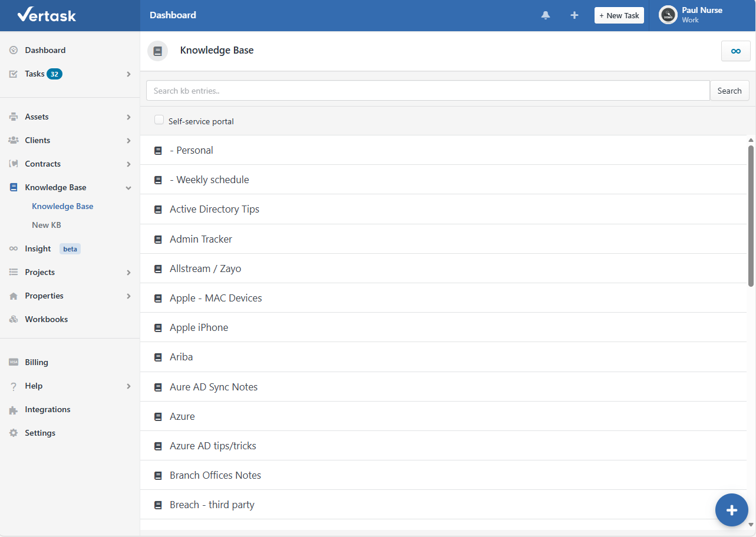
Task: Enable the Self-service portal checkbox
Action: (x=159, y=119)
